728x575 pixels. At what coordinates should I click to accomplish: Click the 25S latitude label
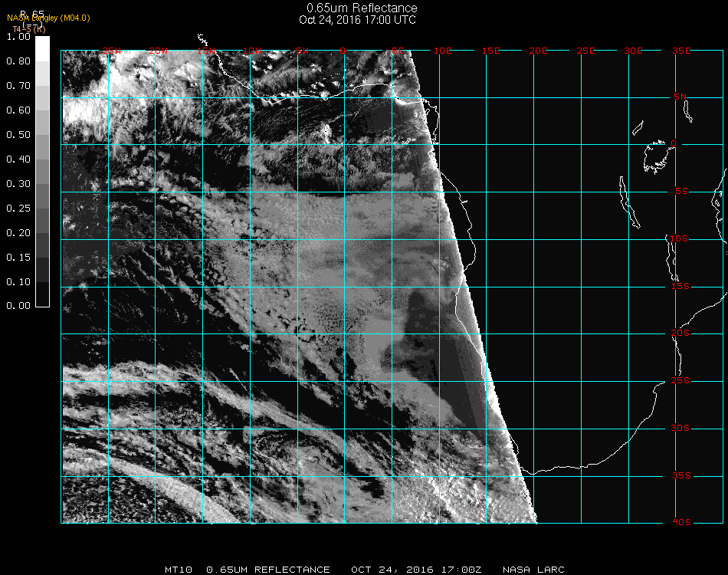tap(680, 381)
